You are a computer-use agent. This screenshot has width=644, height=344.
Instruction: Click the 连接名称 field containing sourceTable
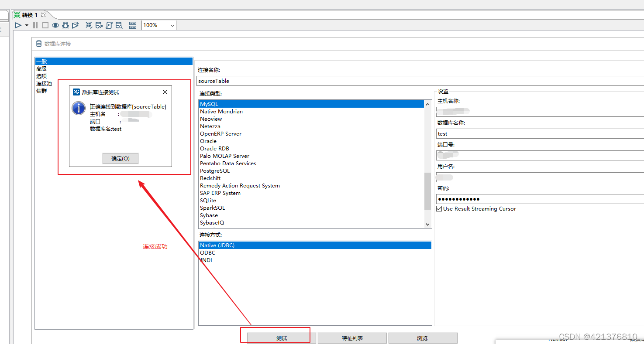click(x=420, y=81)
